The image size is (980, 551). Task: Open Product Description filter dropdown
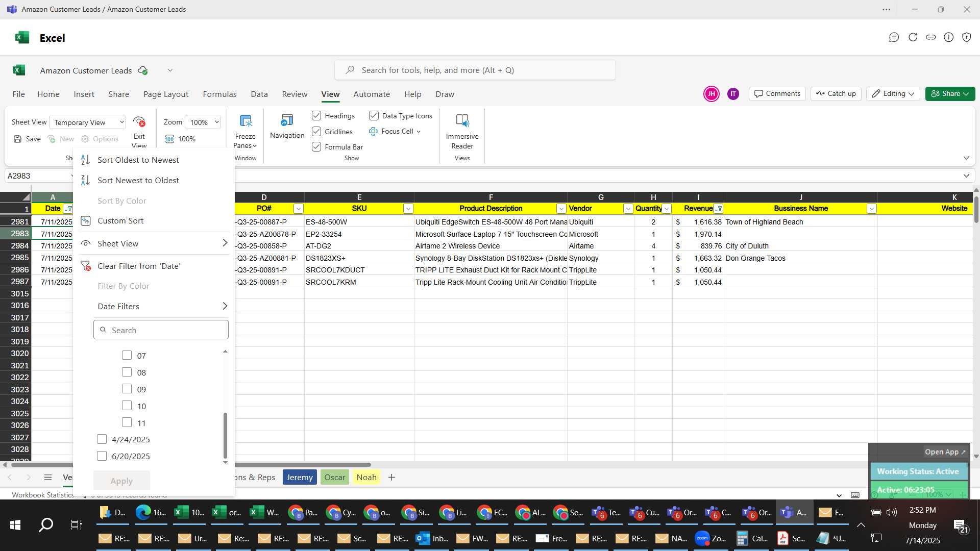coord(561,209)
